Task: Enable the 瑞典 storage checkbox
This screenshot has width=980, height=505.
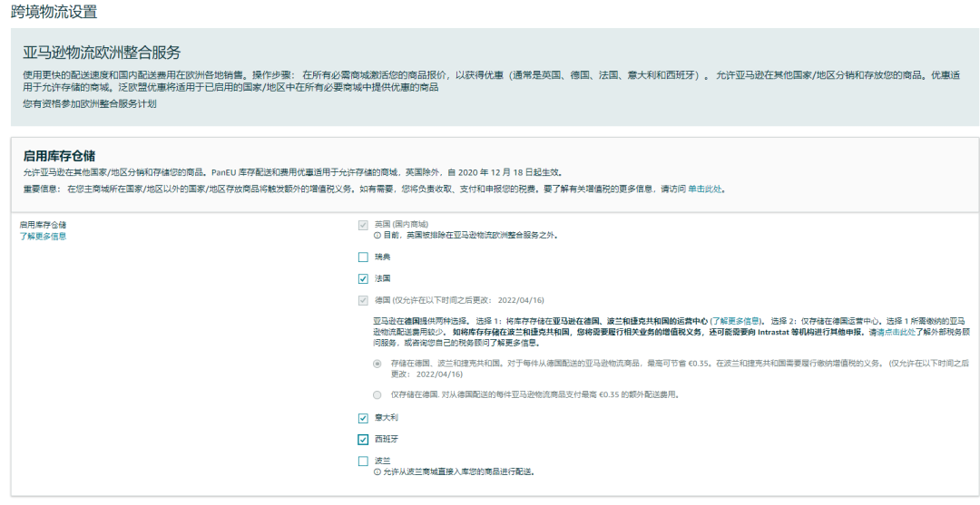Action: pyautogui.click(x=363, y=257)
